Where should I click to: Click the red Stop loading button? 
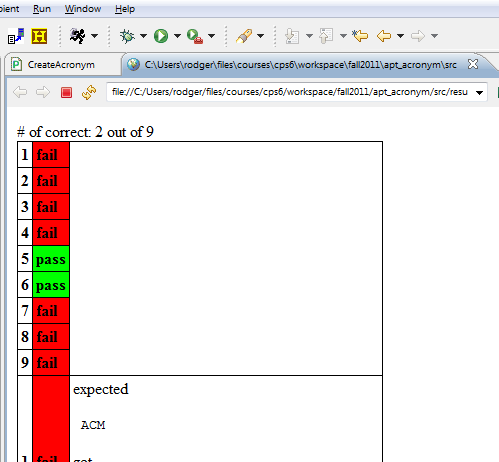[66, 92]
